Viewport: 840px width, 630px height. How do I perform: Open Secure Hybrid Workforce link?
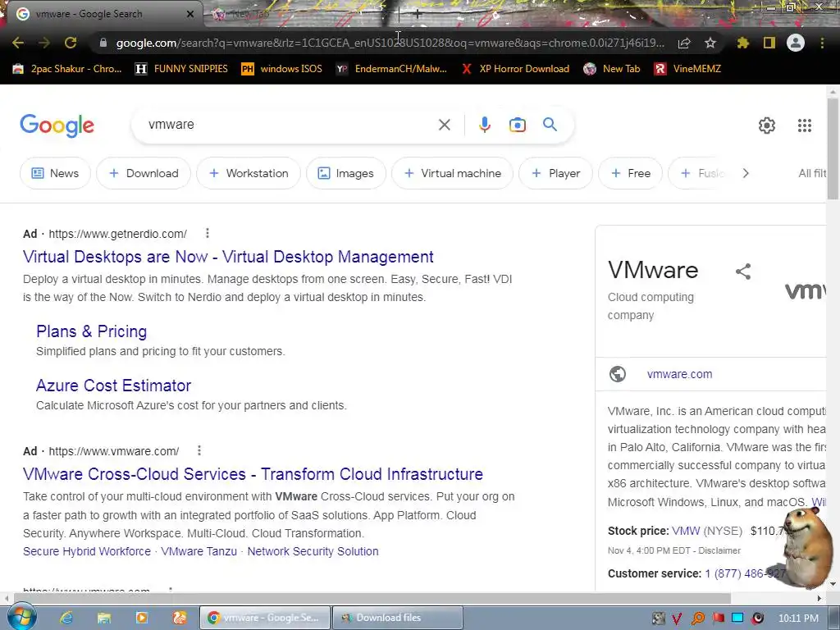[87, 551]
